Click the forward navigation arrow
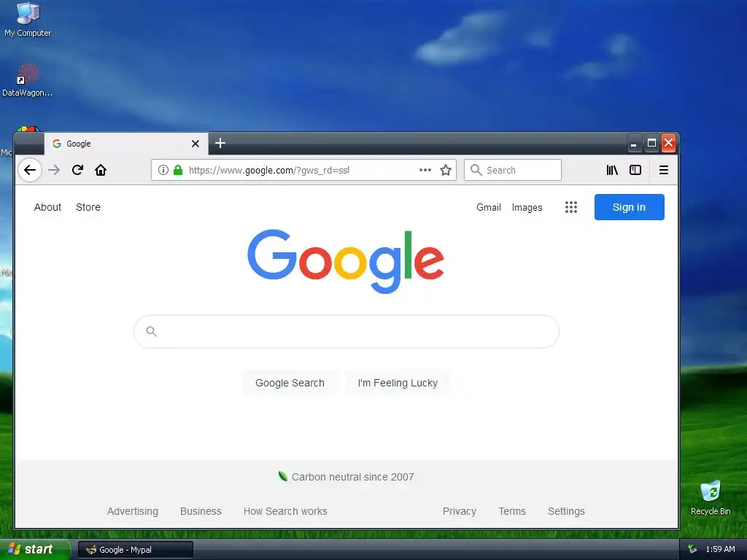Image resolution: width=747 pixels, height=560 pixels. coord(54,170)
